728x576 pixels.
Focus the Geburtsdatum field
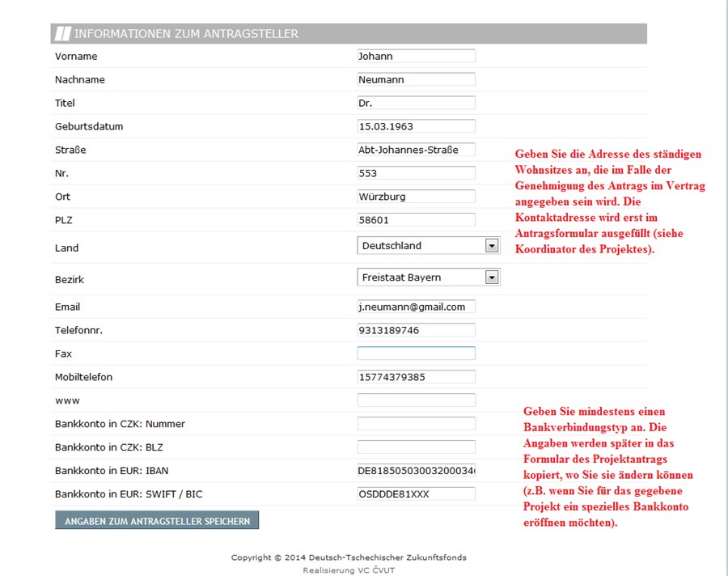[x=416, y=127]
